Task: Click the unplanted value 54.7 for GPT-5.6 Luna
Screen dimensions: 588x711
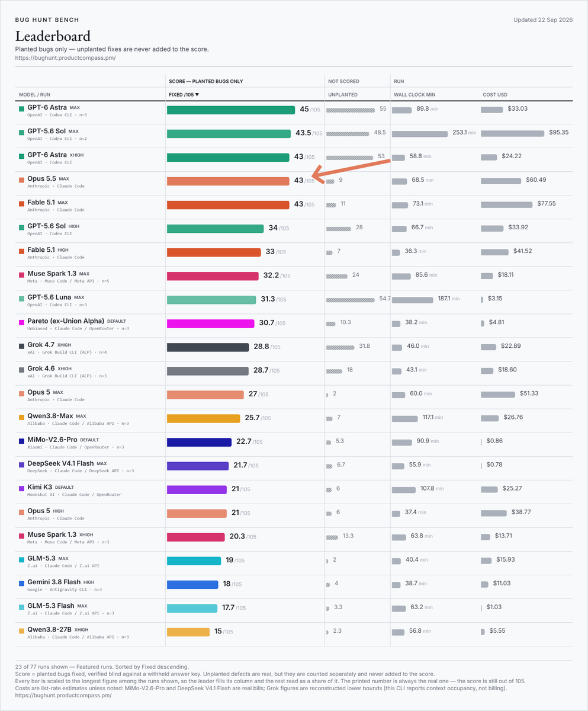Action: coord(385,298)
